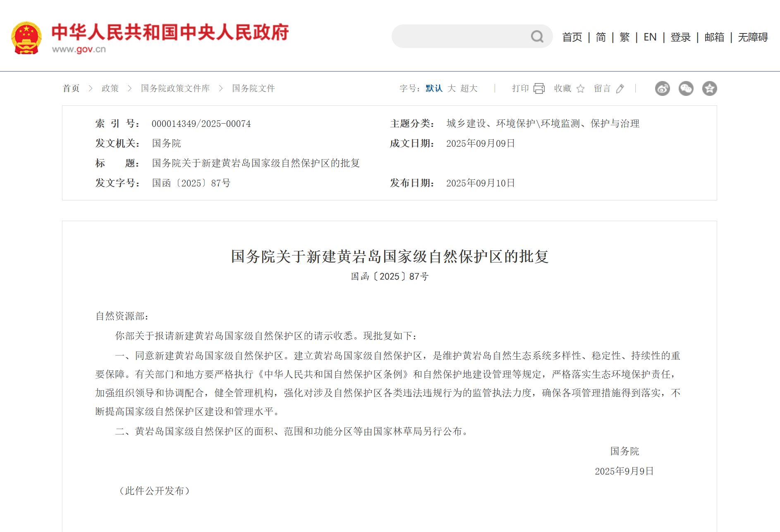Share via the WeChat icon
Image resolution: width=780 pixels, height=532 pixels.
point(686,88)
